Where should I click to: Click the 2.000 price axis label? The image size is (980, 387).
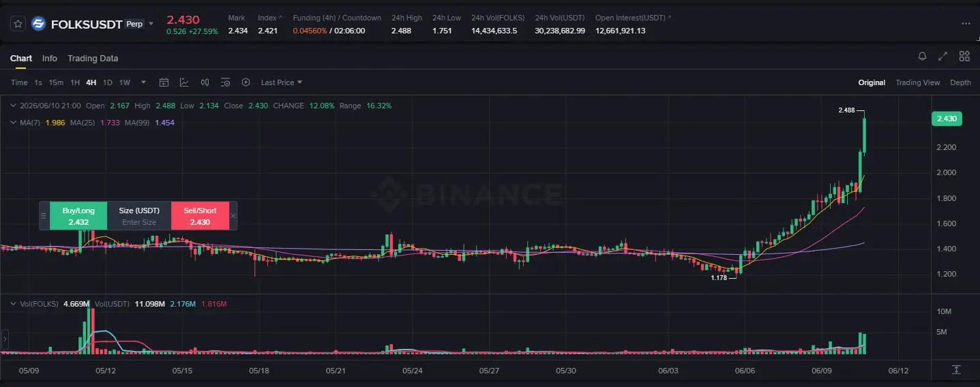(947, 173)
